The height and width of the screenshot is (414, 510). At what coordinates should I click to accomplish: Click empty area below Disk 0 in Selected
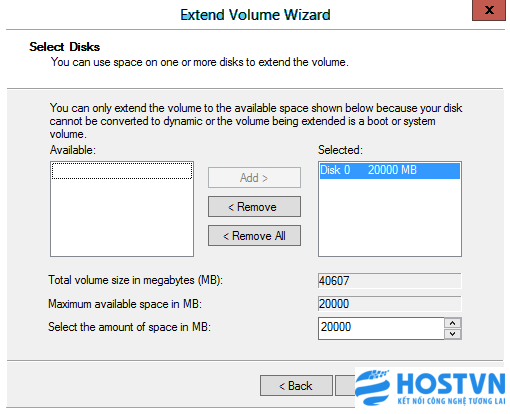tap(390, 217)
